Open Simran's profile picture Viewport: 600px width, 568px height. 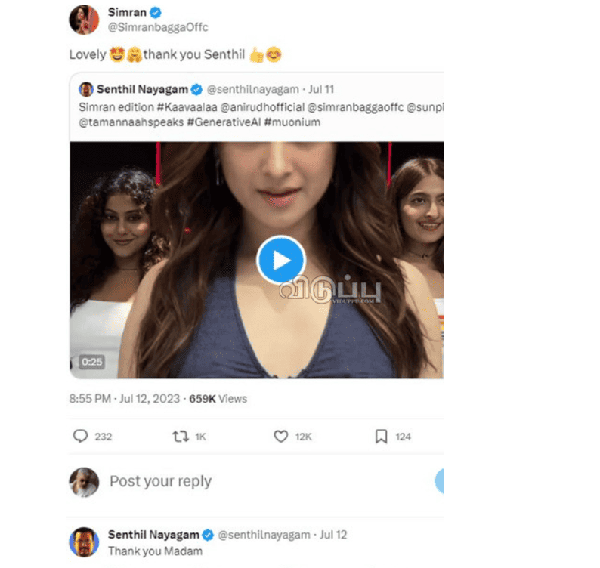point(84,19)
